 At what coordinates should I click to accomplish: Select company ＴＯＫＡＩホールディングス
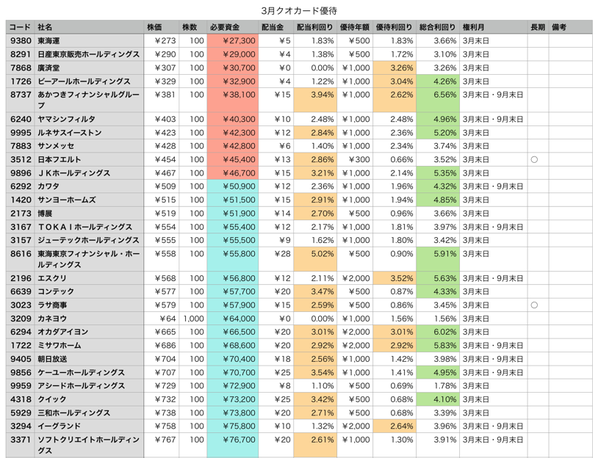(x=85, y=227)
